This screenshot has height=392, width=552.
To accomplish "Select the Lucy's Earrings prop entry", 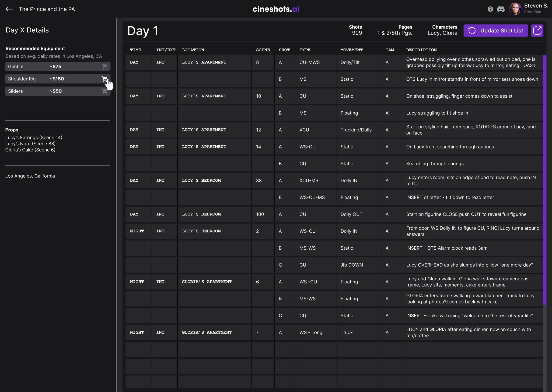I will [x=34, y=137].
